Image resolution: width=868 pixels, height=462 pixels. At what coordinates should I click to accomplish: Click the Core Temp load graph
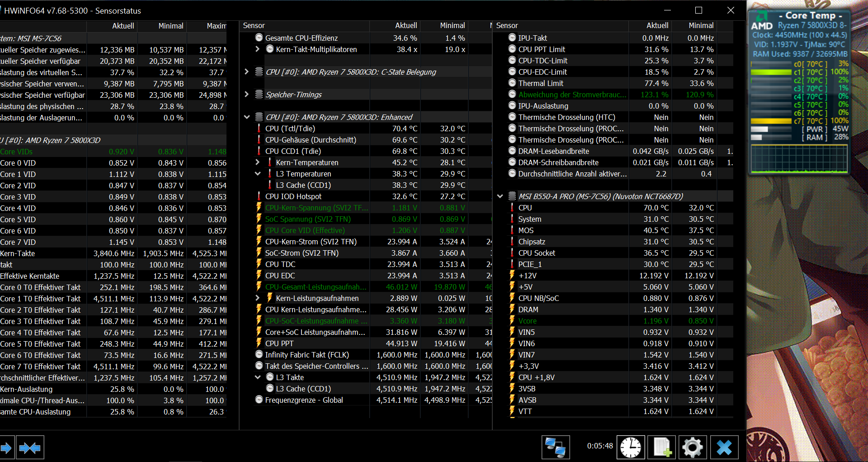799,158
